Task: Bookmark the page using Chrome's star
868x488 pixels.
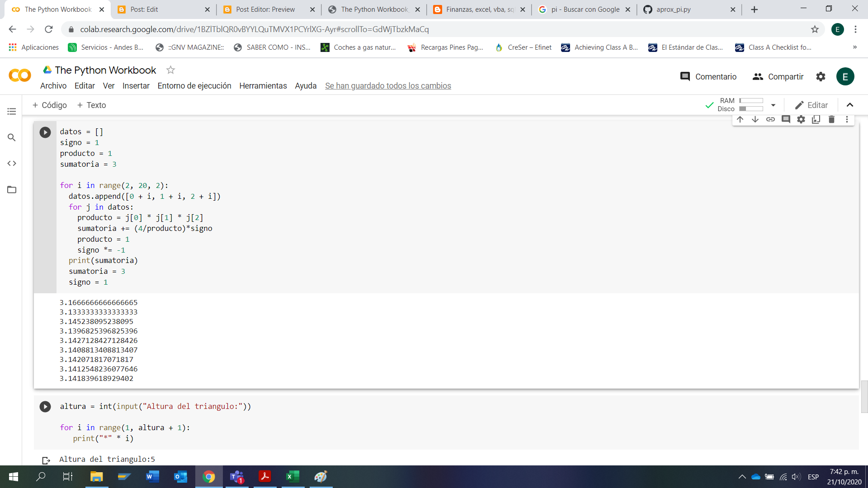Action: [815, 29]
